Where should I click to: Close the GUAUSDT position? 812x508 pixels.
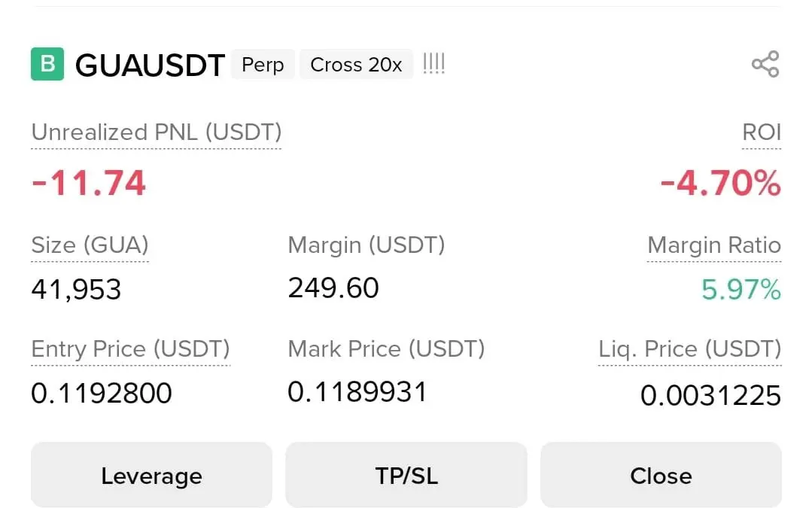point(661,475)
